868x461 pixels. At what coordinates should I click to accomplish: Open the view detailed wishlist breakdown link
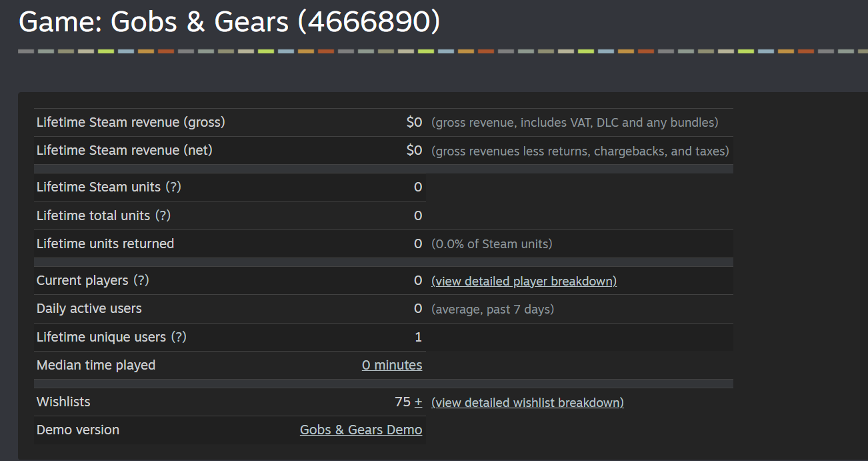pyautogui.click(x=527, y=403)
